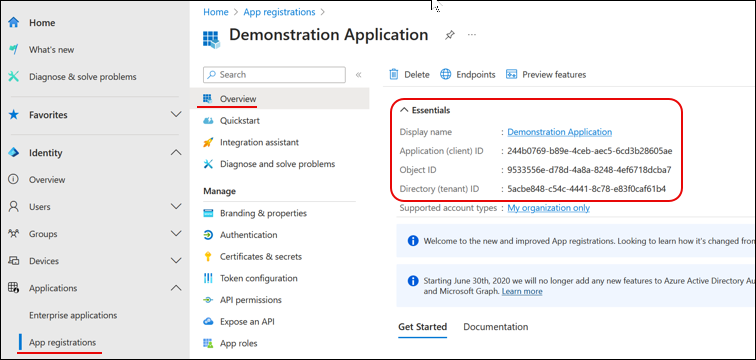Click the Preview features icon
This screenshot has height=360, width=756.
512,74
